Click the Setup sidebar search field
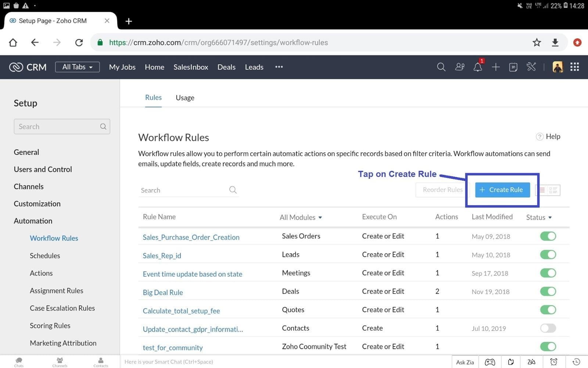The image size is (588, 368). click(x=62, y=127)
